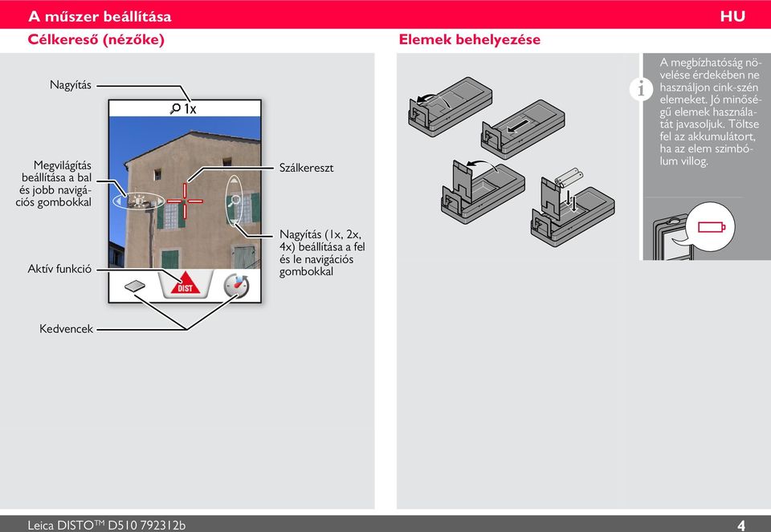The image size is (771, 532).
Task: Click the 'Leica DISTO D510 792312b' footer text
Action: coord(107,525)
